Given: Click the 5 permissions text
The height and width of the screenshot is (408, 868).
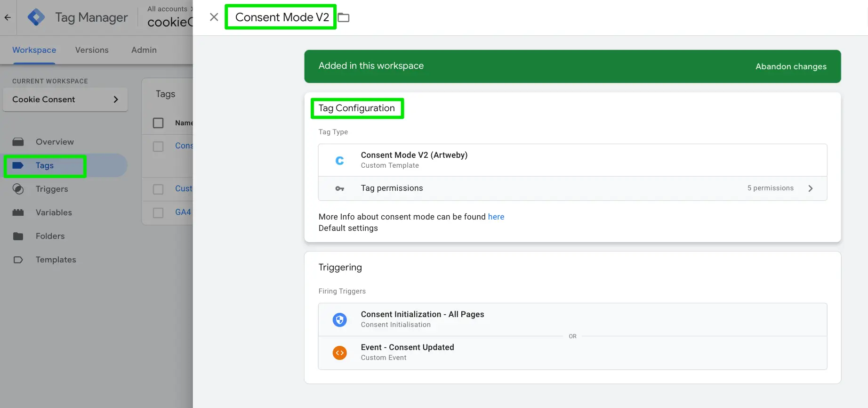Looking at the screenshot, I should [x=770, y=188].
